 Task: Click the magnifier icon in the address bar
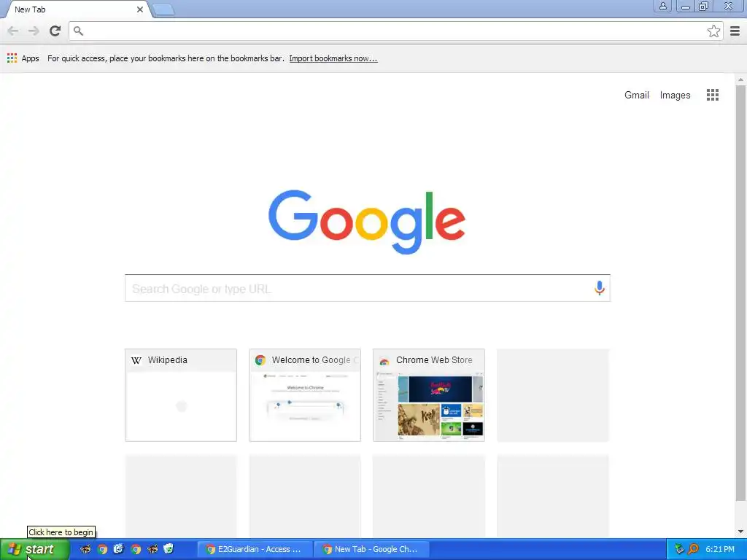pos(79,31)
